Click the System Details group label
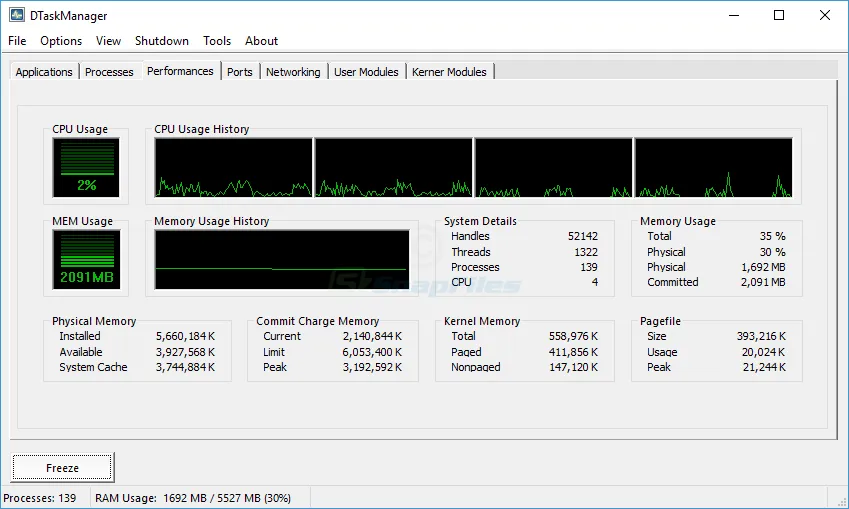 pyautogui.click(x=480, y=221)
